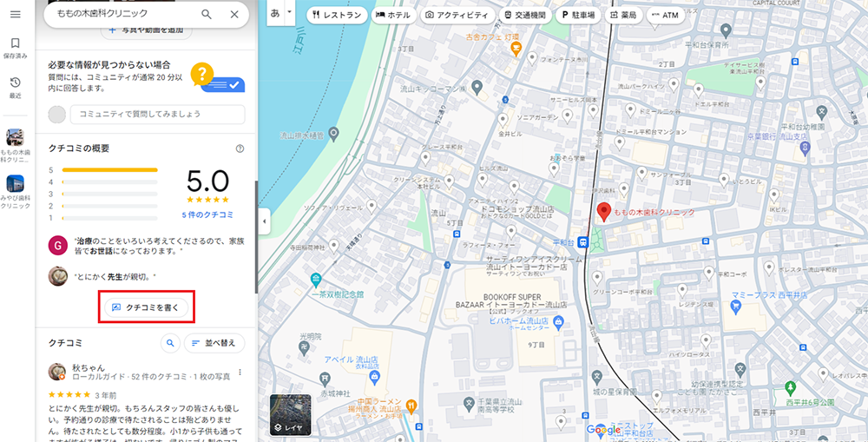Viewport: 868px width, 442px height.
Task: Toggle the レイヤ map layer view
Action: coord(290,415)
